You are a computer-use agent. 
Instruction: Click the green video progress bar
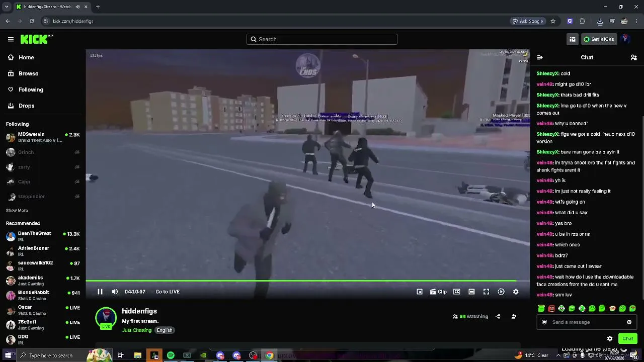pos(301,281)
